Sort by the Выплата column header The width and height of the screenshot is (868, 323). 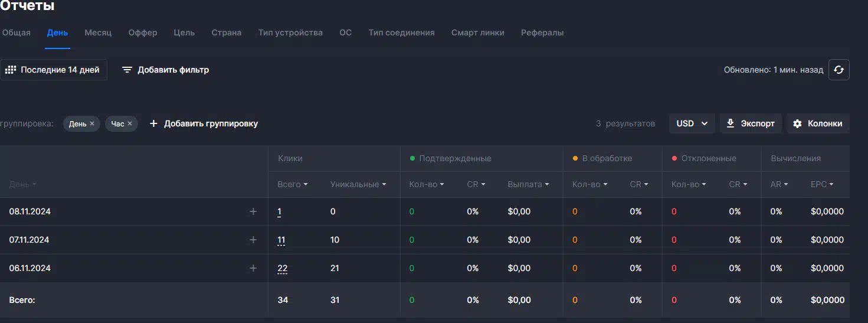coord(528,184)
